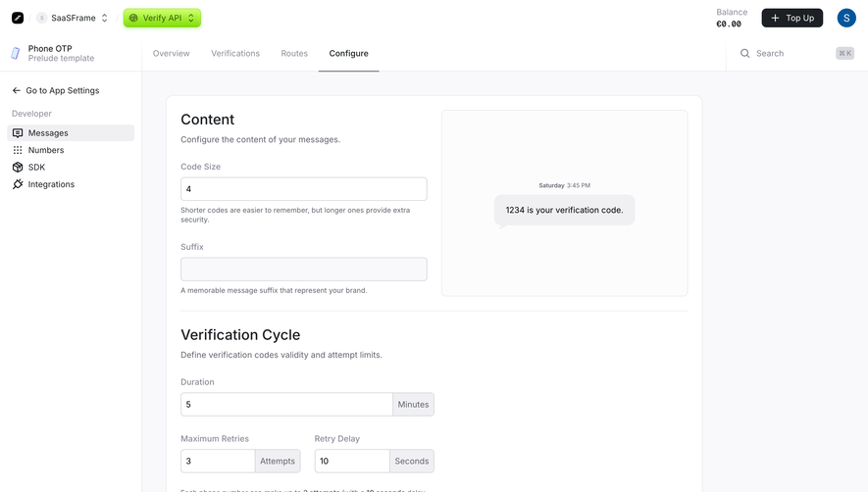Click the Retry Delay input field
The image size is (868, 492).
[352, 461]
